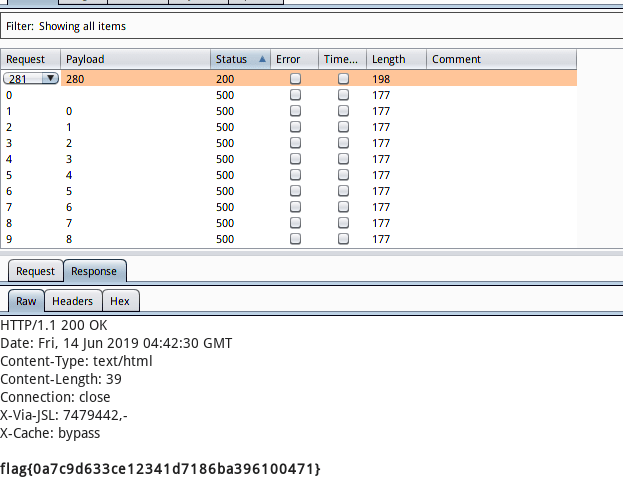Toggle Error checkbox in request 1 row
Viewport: 623px width, 490px height.
click(x=295, y=111)
